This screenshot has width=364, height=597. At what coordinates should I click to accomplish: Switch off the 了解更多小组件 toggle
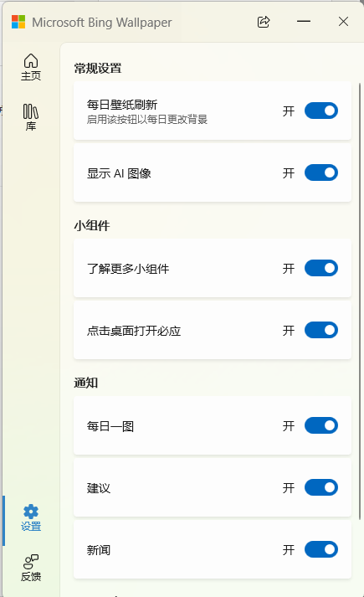tap(321, 268)
